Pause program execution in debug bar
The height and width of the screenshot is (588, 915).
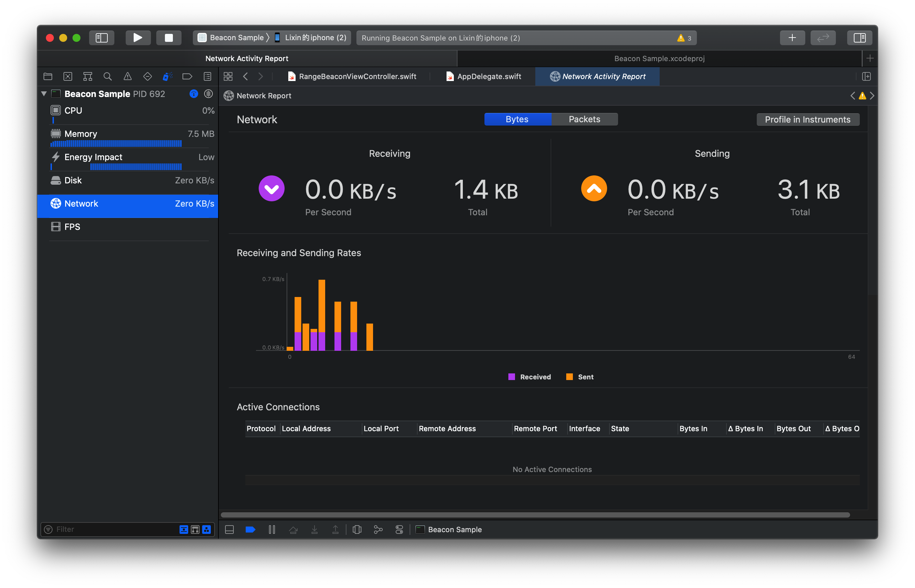[272, 530]
